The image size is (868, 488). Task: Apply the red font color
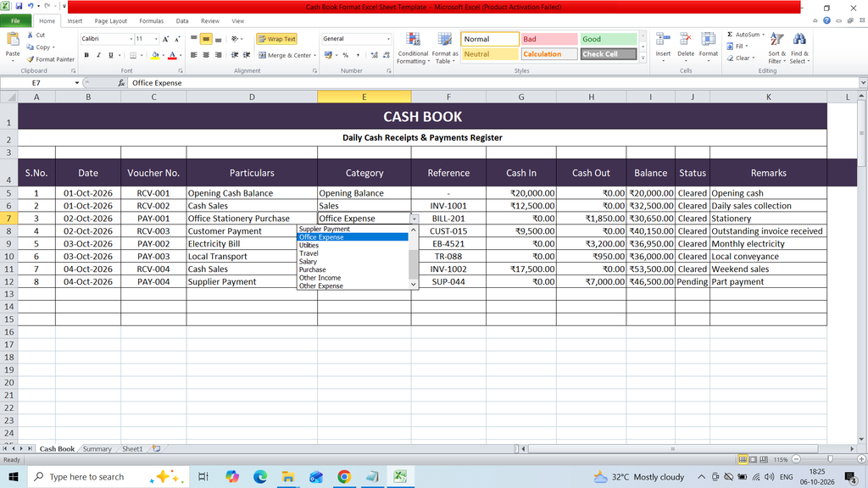tap(172, 55)
